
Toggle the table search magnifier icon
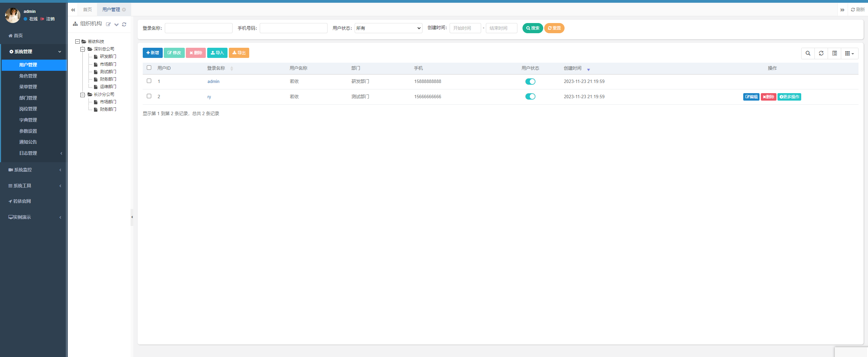(808, 53)
